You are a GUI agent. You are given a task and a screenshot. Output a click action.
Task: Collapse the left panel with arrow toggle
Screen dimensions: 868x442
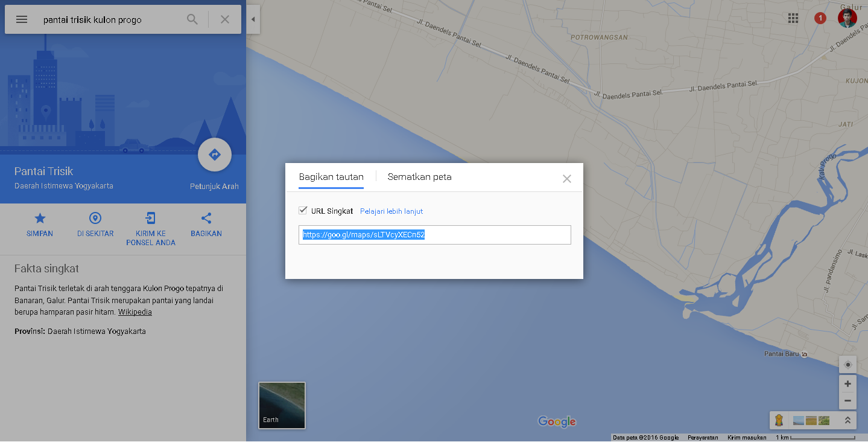[x=253, y=19]
